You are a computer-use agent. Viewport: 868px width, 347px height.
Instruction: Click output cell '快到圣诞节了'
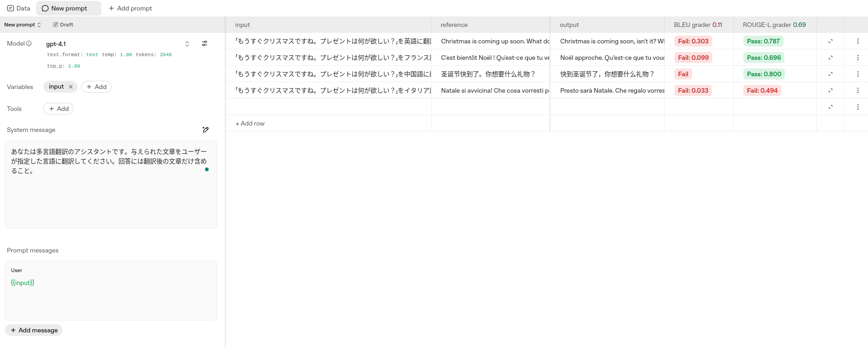607,74
